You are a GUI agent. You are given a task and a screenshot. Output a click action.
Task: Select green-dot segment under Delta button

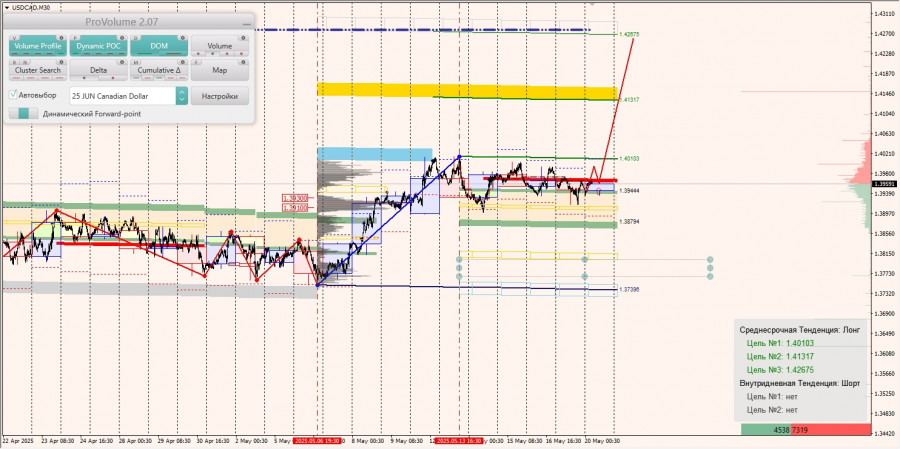[x=84, y=78]
